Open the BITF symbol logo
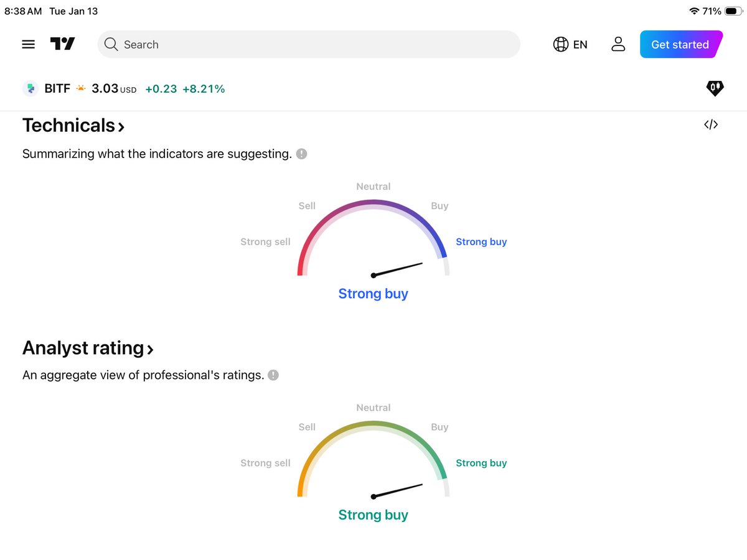 pyautogui.click(x=31, y=89)
